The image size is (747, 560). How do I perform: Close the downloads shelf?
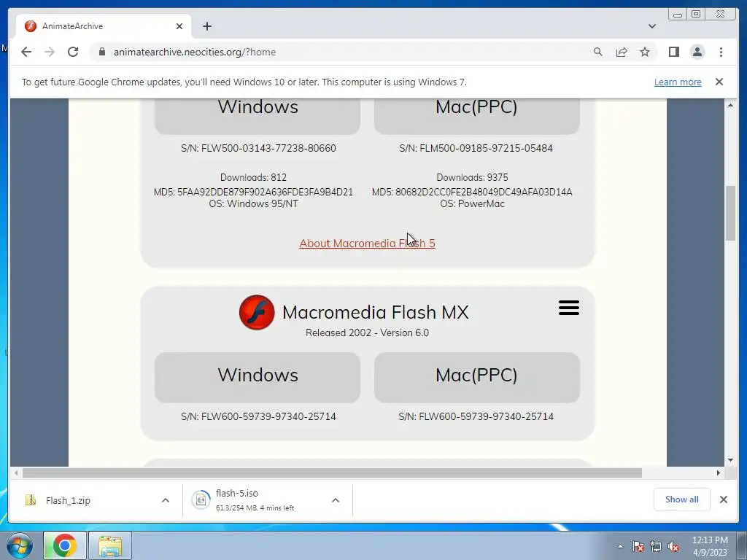coord(723,499)
